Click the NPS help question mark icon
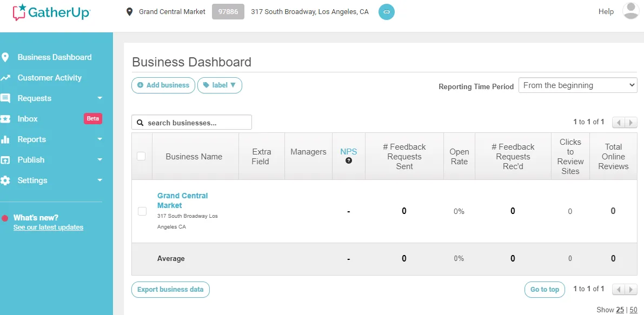Image resolution: width=644 pixels, height=315 pixels. click(x=349, y=160)
